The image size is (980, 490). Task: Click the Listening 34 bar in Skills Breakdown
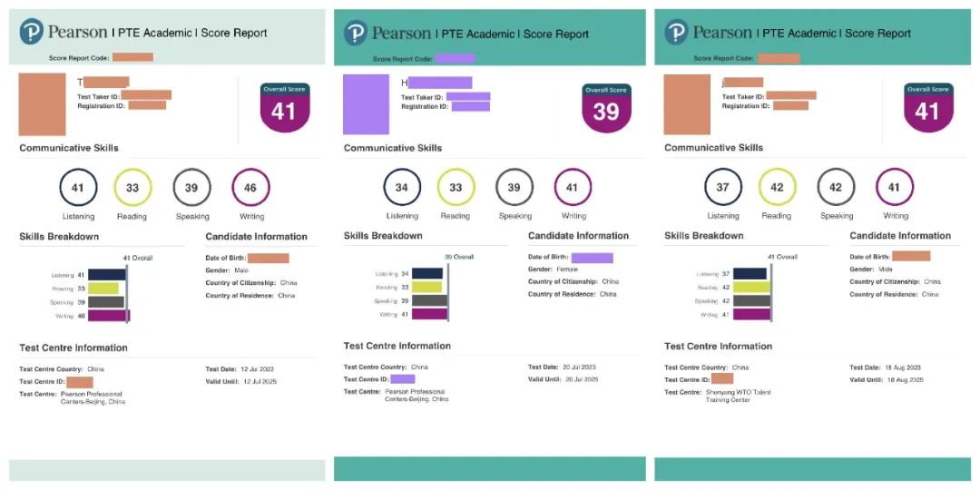tap(427, 273)
